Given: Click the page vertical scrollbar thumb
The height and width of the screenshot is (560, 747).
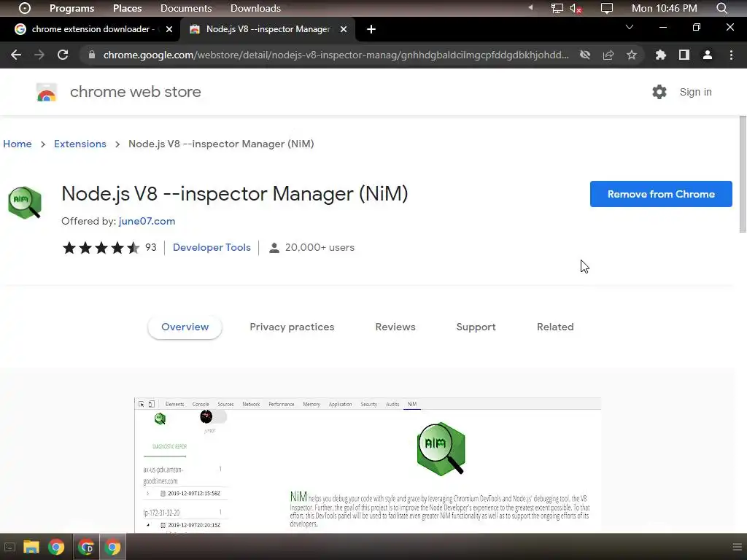Looking at the screenshot, I should 742,174.
